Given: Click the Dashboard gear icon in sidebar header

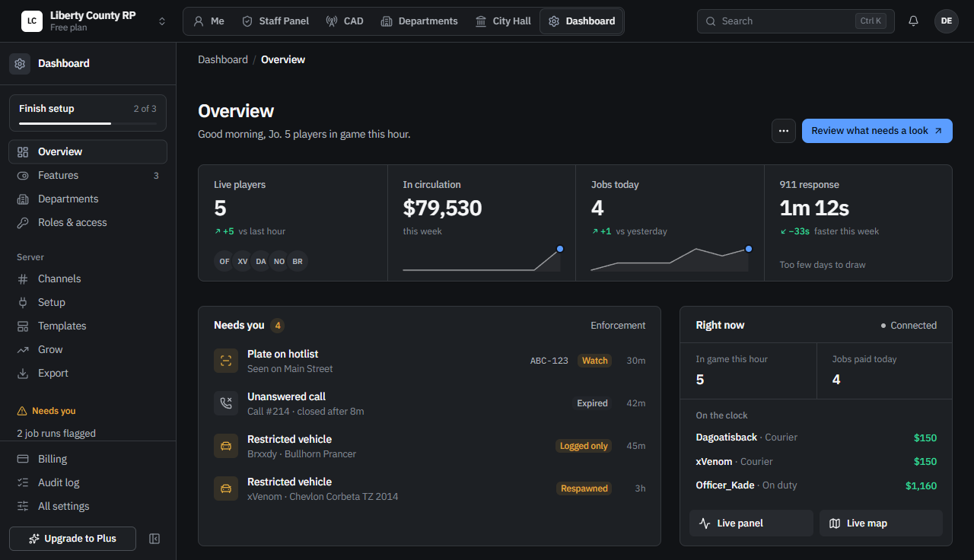Looking at the screenshot, I should 20,64.
